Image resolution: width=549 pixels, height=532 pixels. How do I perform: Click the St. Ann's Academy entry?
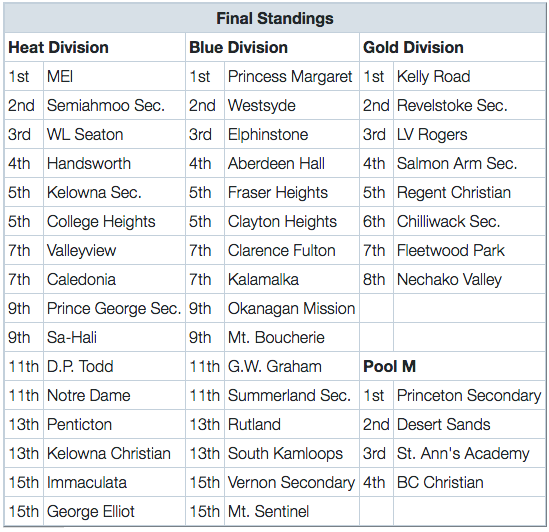click(x=470, y=453)
